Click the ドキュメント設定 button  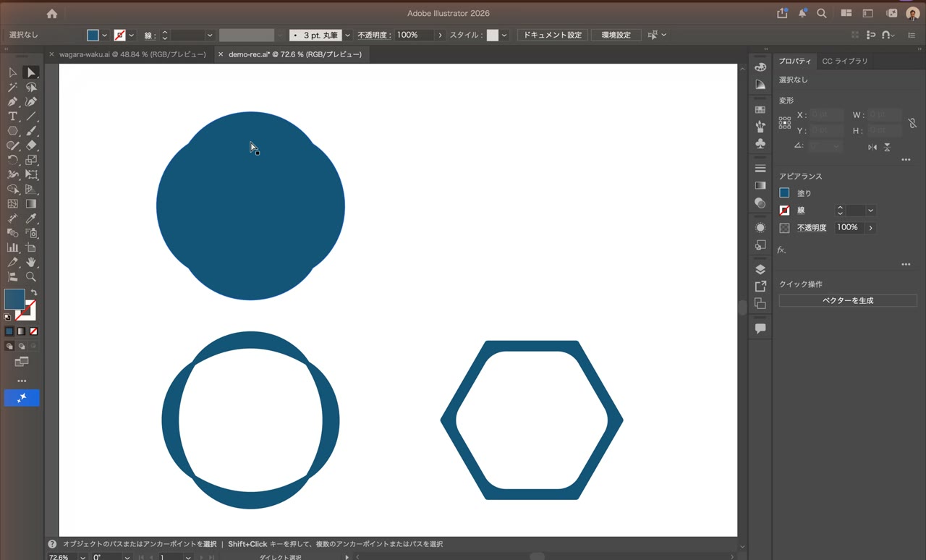[552, 35]
